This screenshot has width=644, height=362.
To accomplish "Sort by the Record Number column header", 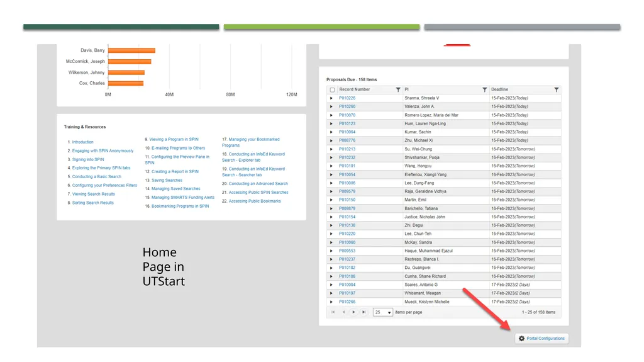I will 355,89.
